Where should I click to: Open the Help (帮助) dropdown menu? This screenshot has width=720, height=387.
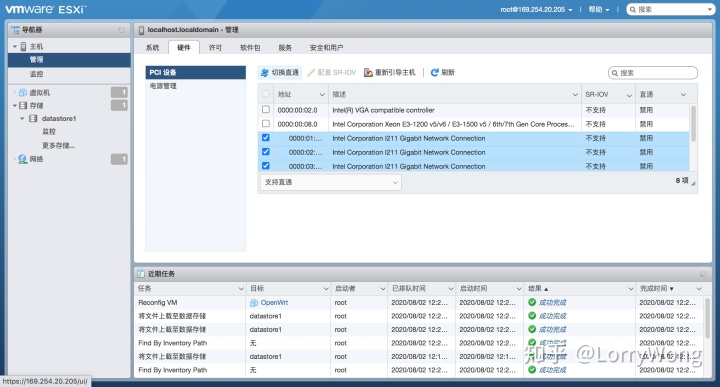tap(599, 10)
